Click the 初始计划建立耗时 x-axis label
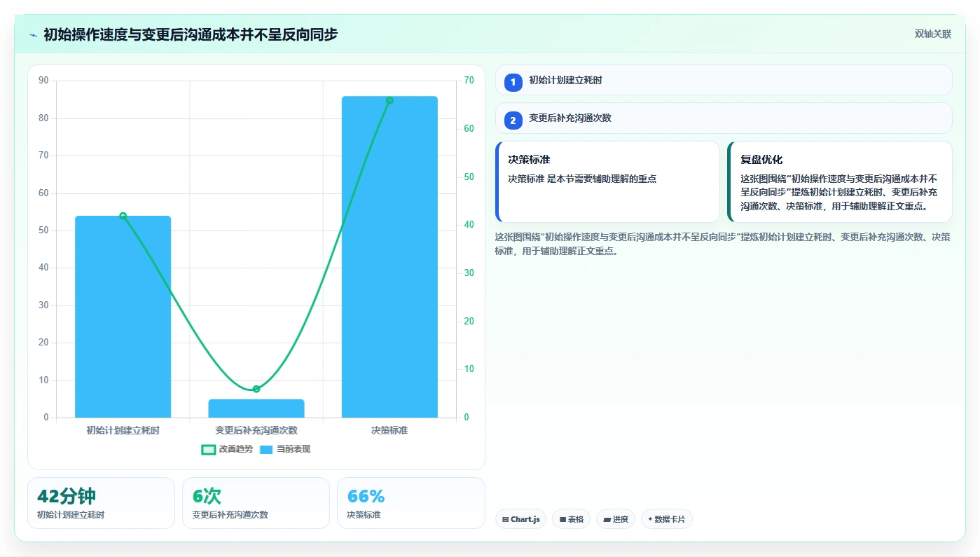Screen dimensions: 980x557 123,430
